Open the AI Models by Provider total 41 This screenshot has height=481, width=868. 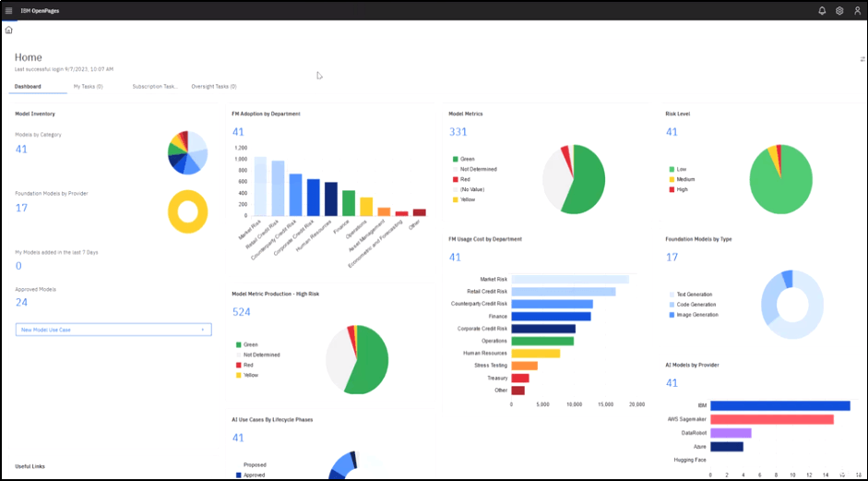click(x=672, y=383)
